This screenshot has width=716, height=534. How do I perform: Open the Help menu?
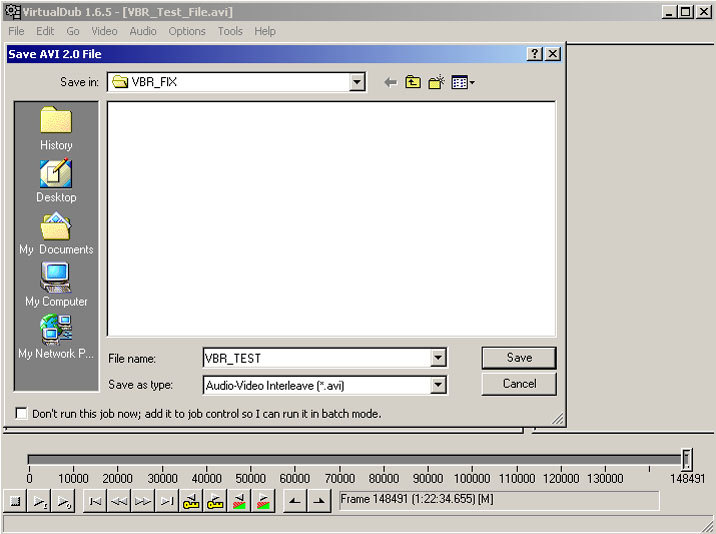click(265, 31)
